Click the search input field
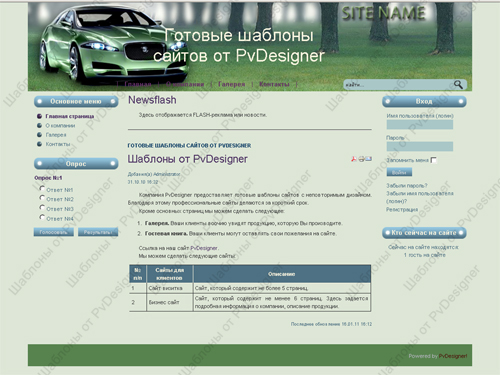Image resolution: width=500 pixels, height=375 pixels. 398,85
